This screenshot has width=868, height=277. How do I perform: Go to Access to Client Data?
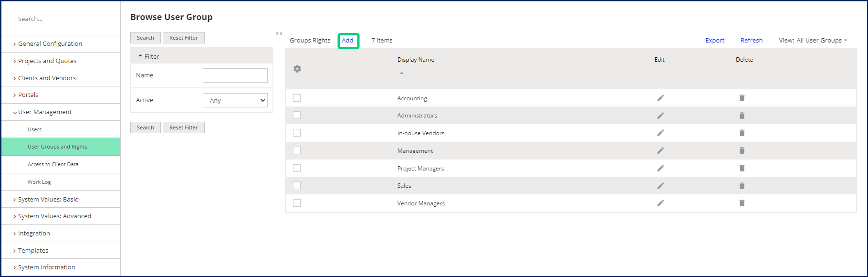click(53, 164)
